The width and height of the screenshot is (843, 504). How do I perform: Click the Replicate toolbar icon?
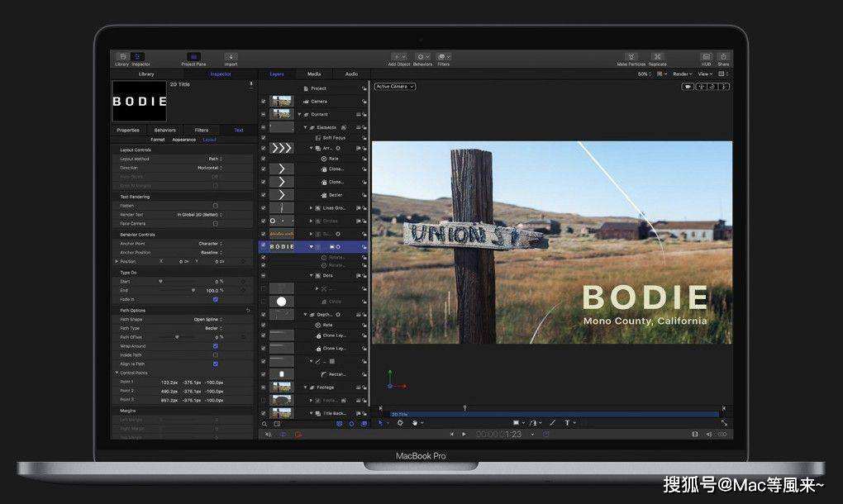coord(657,57)
